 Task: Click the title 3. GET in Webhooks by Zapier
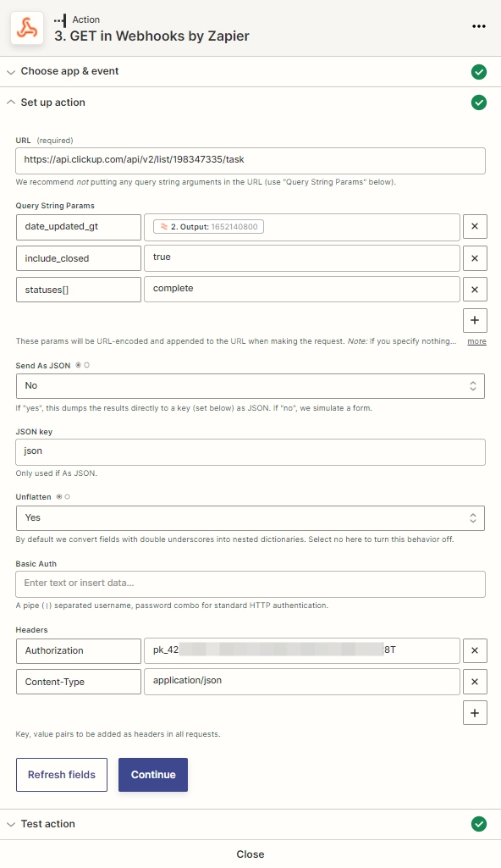tap(151, 36)
